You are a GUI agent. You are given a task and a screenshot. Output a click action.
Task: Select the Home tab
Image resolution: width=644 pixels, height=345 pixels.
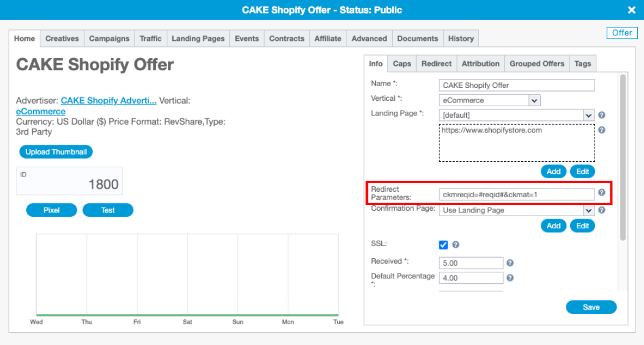point(24,38)
